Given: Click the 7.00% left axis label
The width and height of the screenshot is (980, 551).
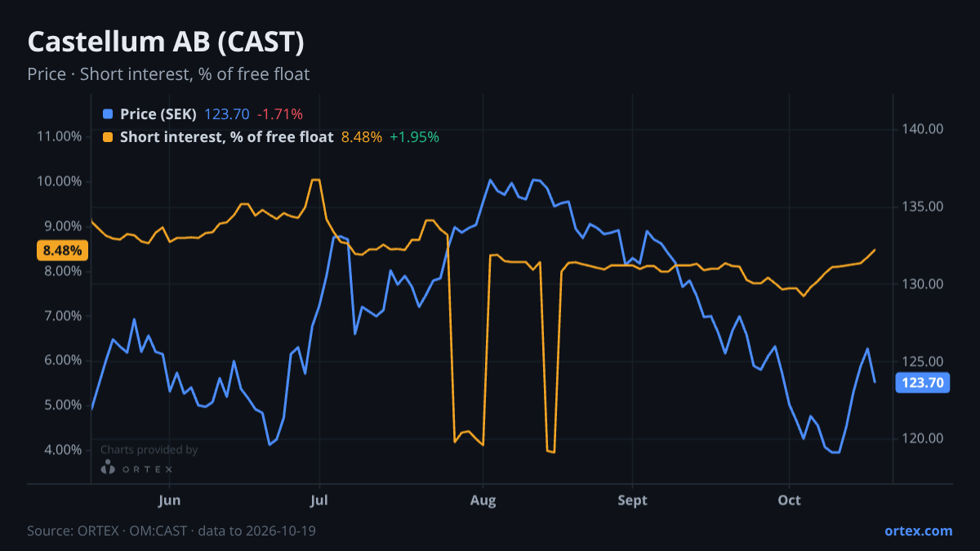Looking at the screenshot, I should tap(62, 316).
